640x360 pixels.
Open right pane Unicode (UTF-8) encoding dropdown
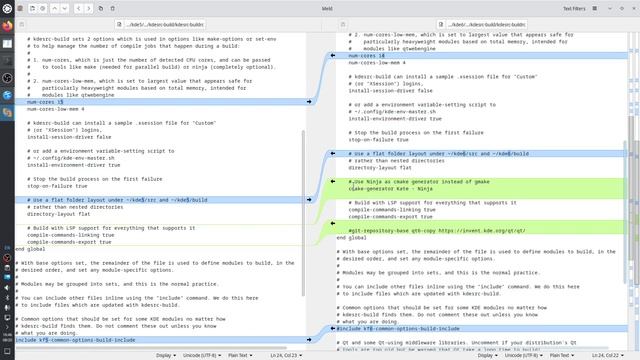coord(524,356)
